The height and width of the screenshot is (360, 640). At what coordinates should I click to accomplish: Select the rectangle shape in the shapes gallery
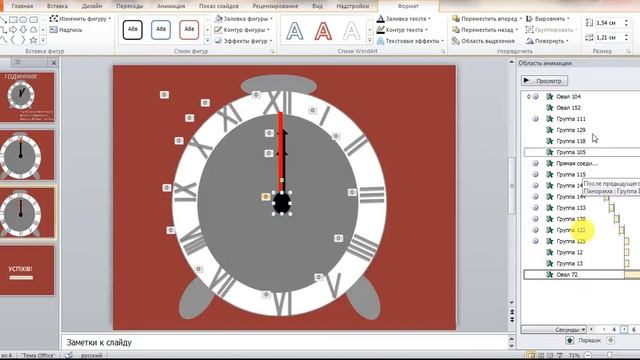(13, 19)
